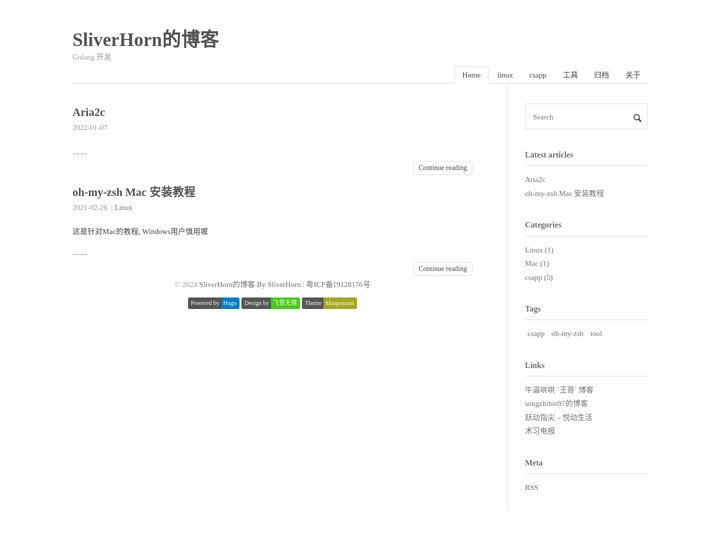The width and height of the screenshot is (720, 540).
Task: Click the SliverHorn footer author link
Action: [x=284, y=284]
